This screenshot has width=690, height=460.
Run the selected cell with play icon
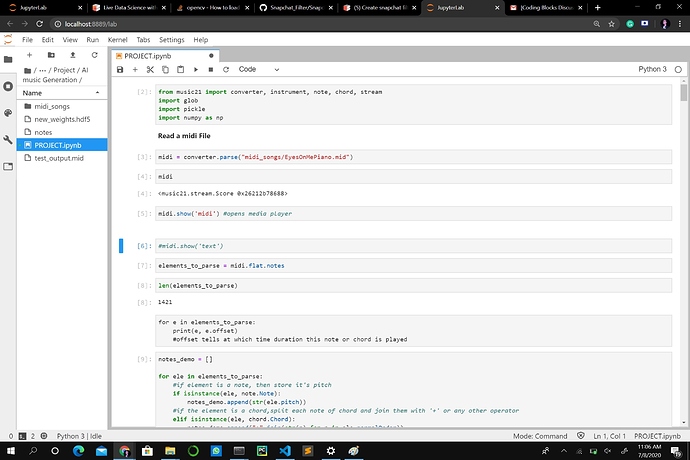(x=196, y=69)
